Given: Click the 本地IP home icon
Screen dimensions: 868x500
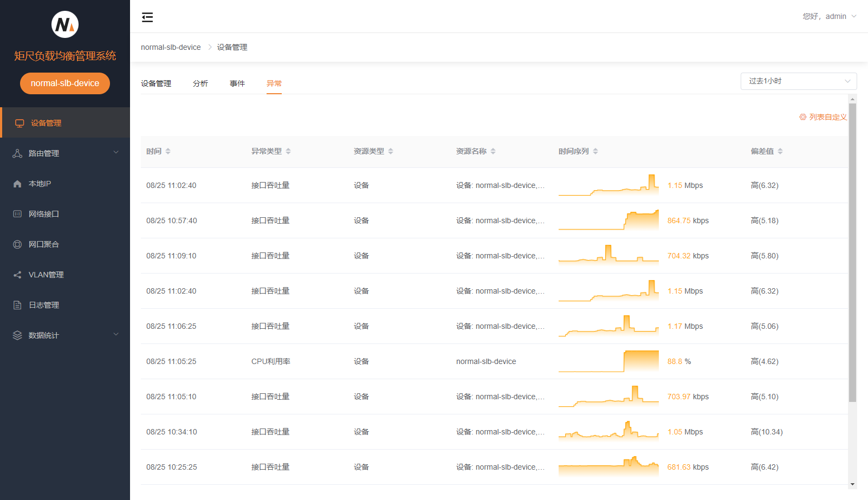Looking at the screenshot, I should (17, 184).
